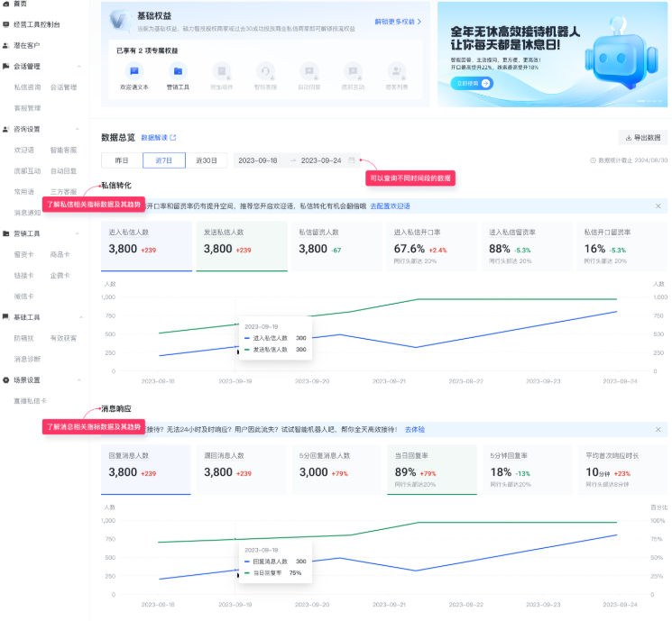Click the locked 自动回复 benefit icon

point(309,71)
